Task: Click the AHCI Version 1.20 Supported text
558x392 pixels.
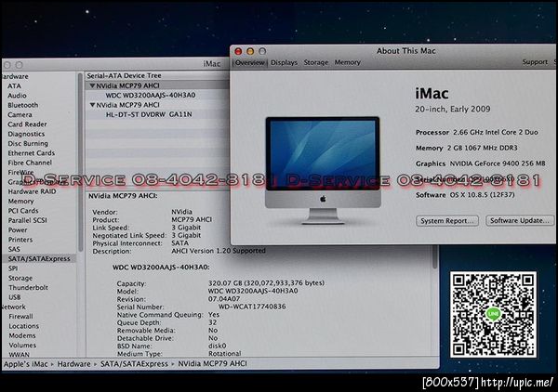Action: 219,251
